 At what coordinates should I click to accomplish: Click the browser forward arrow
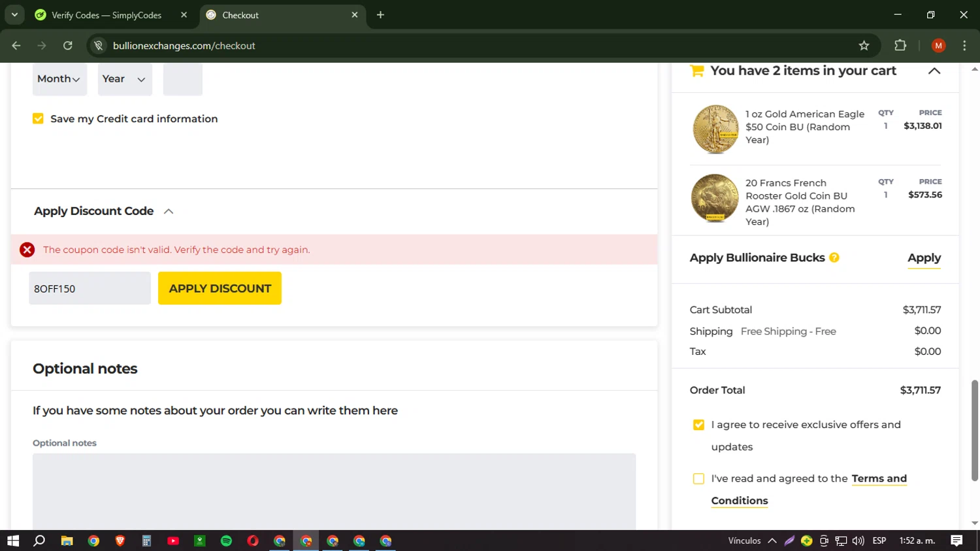[42, 46]
